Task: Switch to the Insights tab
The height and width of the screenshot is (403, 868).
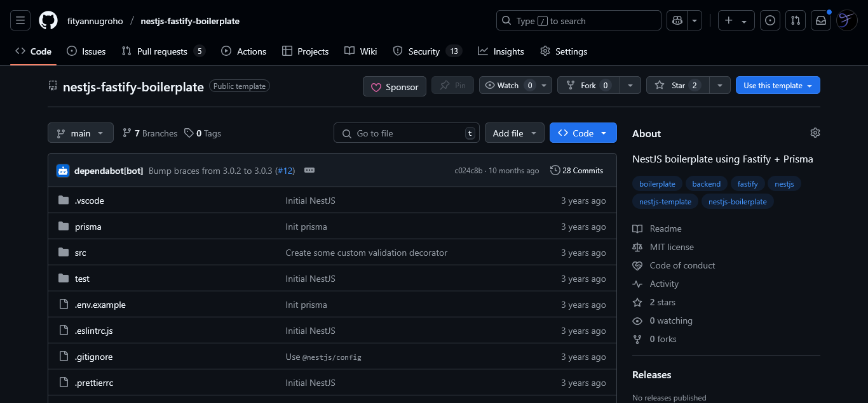Action: click(501, 51)
